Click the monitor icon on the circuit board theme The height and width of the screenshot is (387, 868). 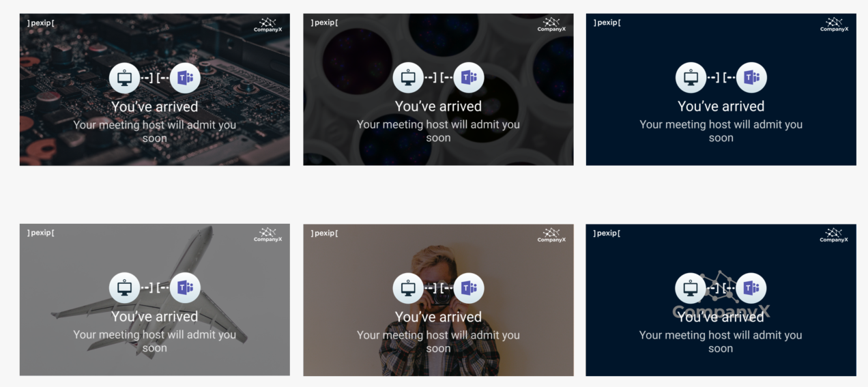point(124,78)
